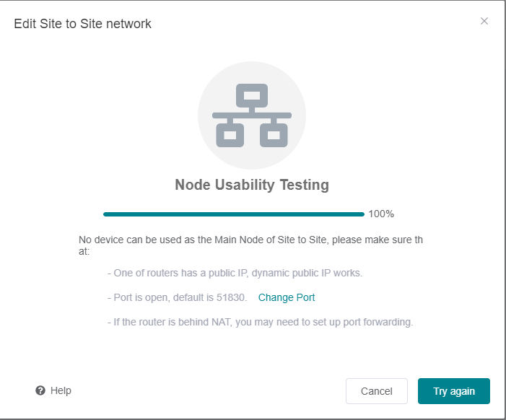Open the Help link text
Image resolution: width=506 pixels, height=420 pixels.
[x=61, y=390]
